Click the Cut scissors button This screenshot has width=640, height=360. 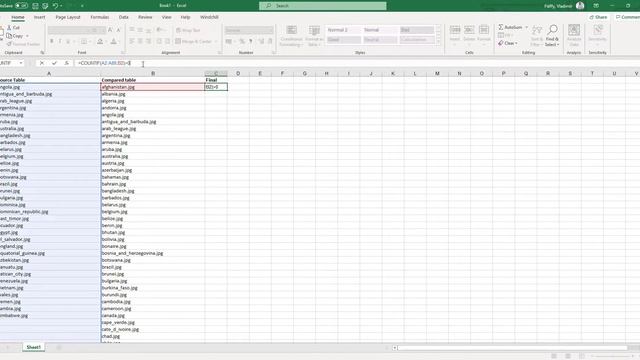pyautogui.click(x=13, y=27)
